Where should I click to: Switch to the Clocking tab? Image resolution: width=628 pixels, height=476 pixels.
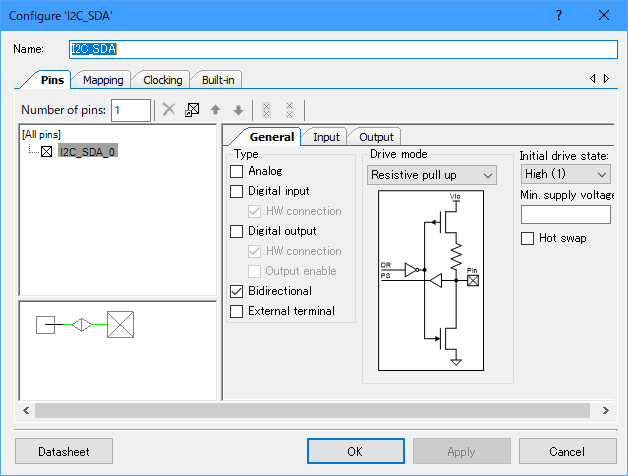[x=162, y=80]
